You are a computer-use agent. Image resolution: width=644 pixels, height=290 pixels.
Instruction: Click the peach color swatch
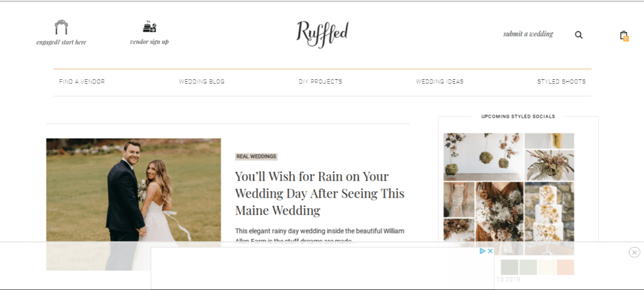[565, 267]
